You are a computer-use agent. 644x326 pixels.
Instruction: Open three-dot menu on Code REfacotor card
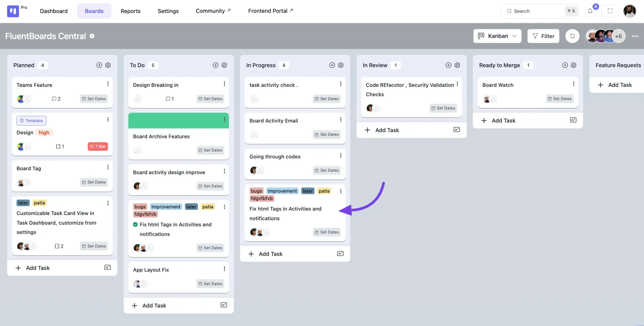pyautogui.click(x=457, y=84)
